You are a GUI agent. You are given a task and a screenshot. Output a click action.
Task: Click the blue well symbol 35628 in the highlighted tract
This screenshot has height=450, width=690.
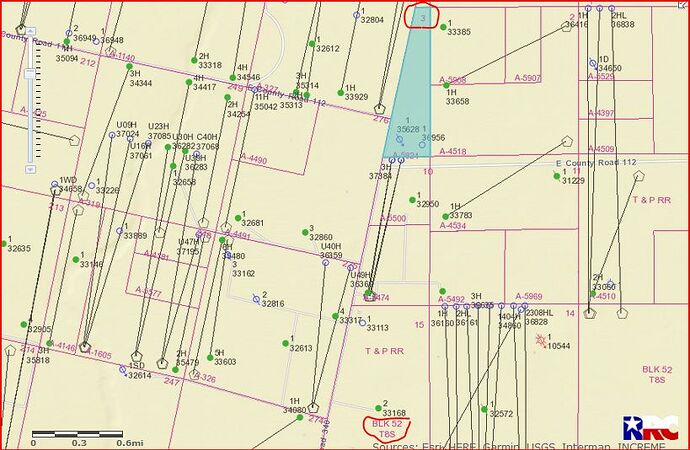(400, 140)
